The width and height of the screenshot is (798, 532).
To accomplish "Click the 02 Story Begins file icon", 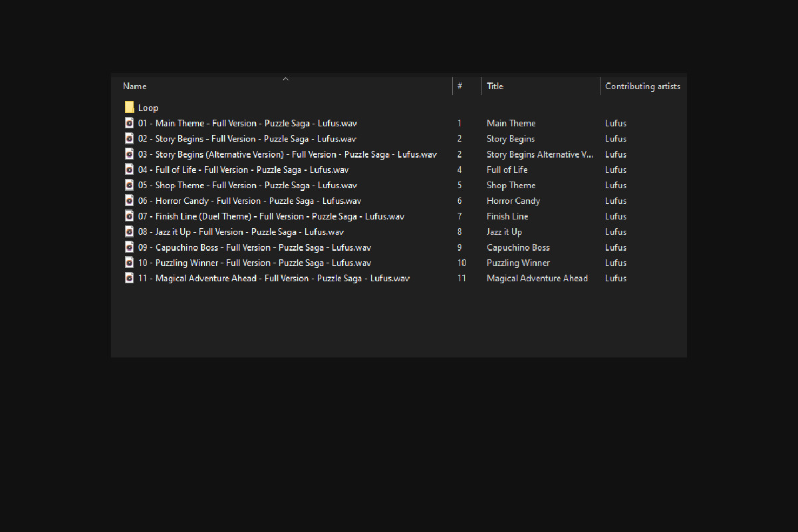I will click(129, 138).
